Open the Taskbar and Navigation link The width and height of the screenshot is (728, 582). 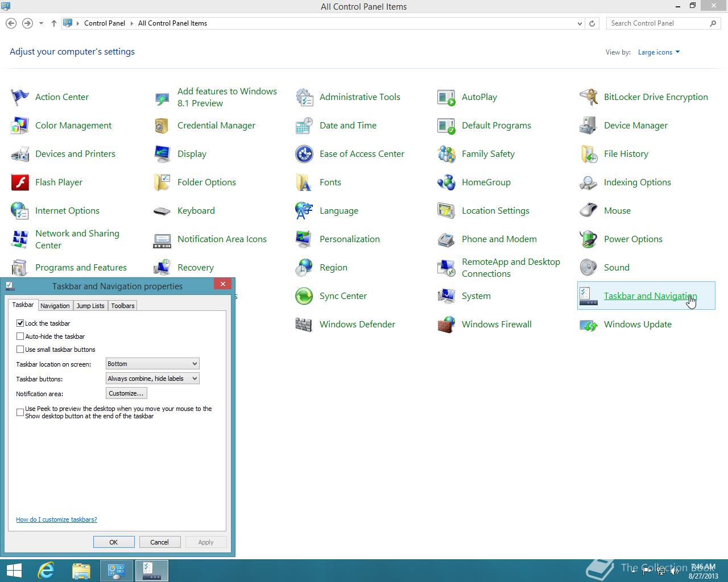click(650, 296)
